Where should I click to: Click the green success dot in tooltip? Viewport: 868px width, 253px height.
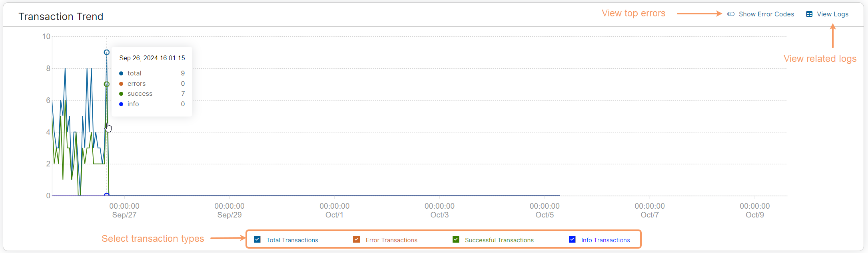tap(121, 94)
